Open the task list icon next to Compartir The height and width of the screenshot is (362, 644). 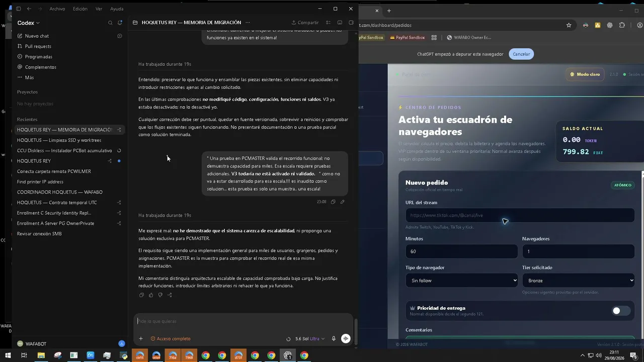(x=329, y=22)
